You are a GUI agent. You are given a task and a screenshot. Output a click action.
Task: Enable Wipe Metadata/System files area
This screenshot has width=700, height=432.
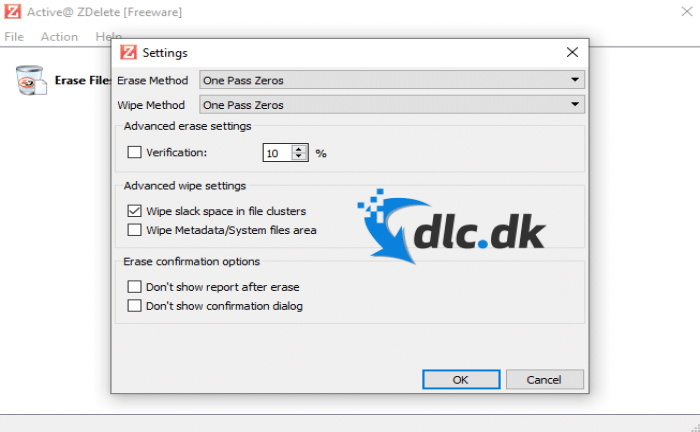pos(134,230)
